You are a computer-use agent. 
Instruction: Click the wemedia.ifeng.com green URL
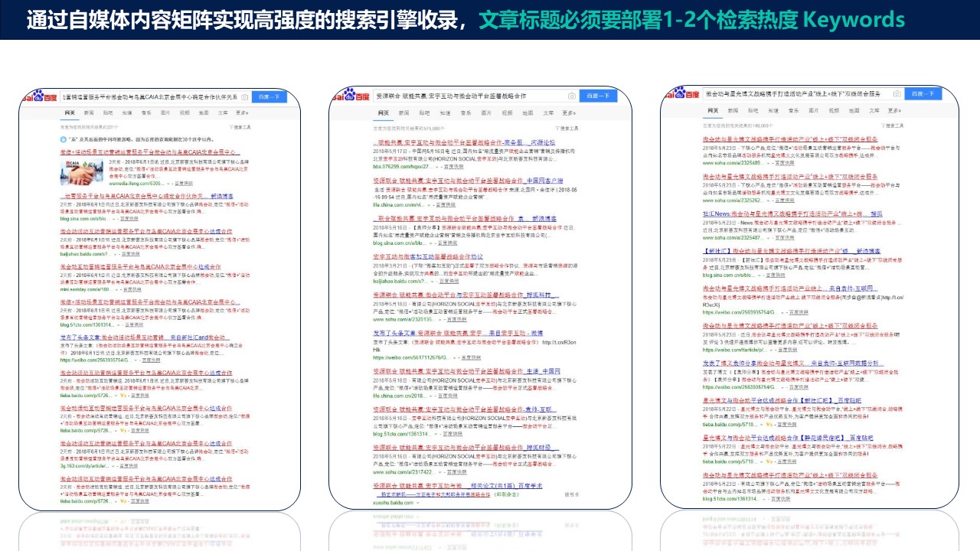136,184
